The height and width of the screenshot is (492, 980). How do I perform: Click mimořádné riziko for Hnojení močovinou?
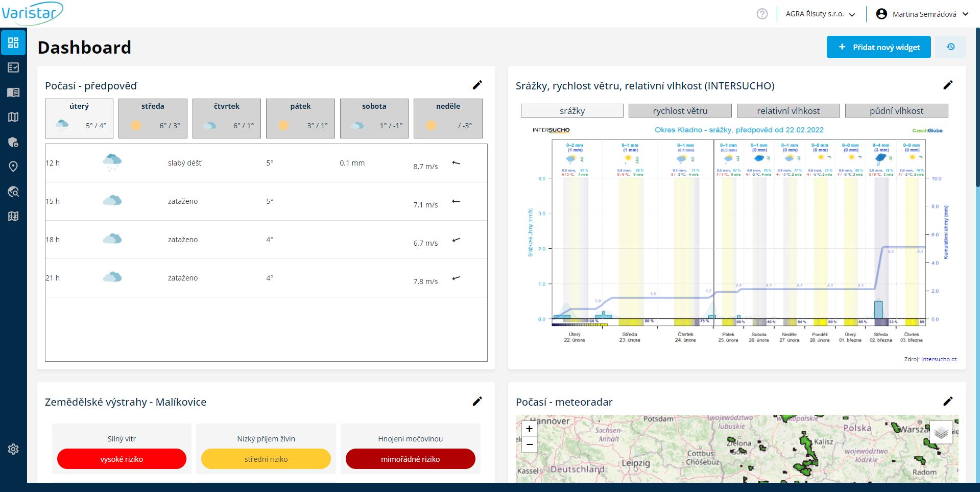[411, 459]
